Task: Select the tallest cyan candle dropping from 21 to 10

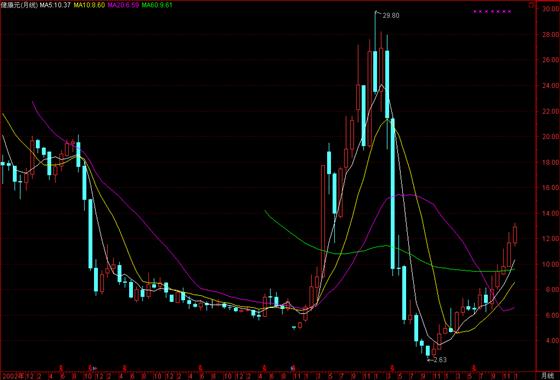Action: pos(393,195)
